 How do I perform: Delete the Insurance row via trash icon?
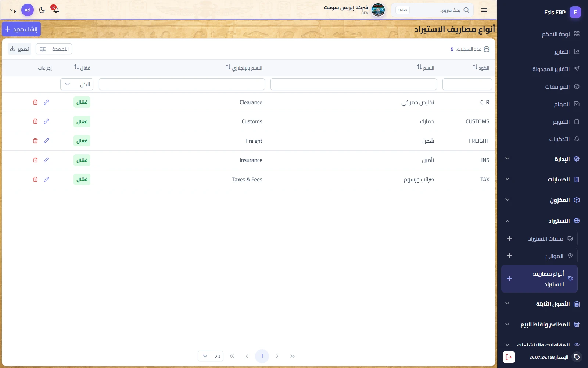click(35, 160)
